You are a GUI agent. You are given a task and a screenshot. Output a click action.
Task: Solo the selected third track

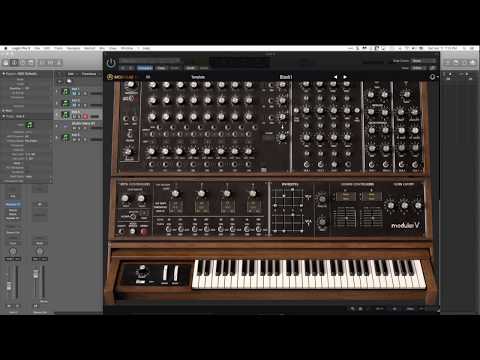pos(78,116)
